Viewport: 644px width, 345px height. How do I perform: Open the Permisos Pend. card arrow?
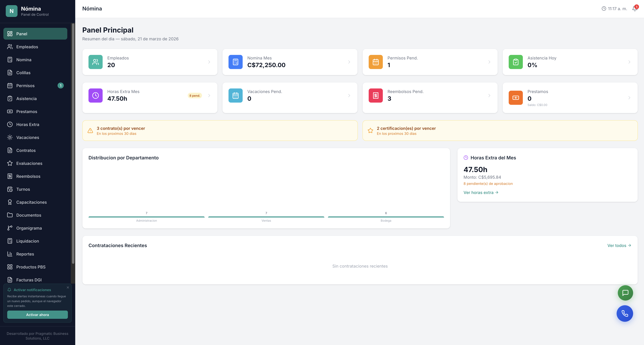pos(489,62)
